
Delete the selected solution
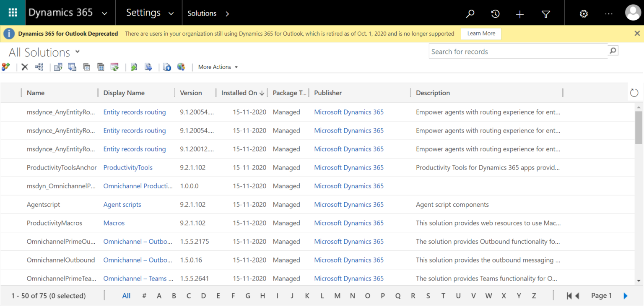(x=24, y=67)
